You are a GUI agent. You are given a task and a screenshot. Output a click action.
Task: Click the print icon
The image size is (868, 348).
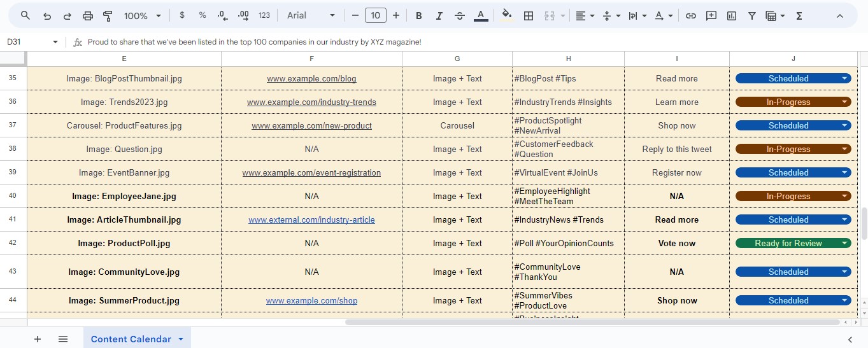88,16
